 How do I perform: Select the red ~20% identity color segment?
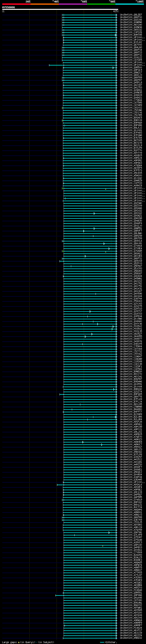16,4
